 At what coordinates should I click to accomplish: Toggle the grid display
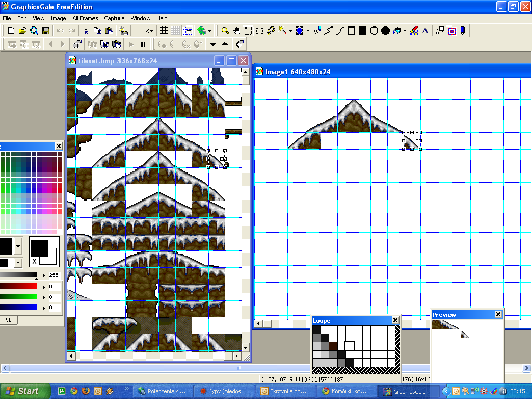point(164,31)
